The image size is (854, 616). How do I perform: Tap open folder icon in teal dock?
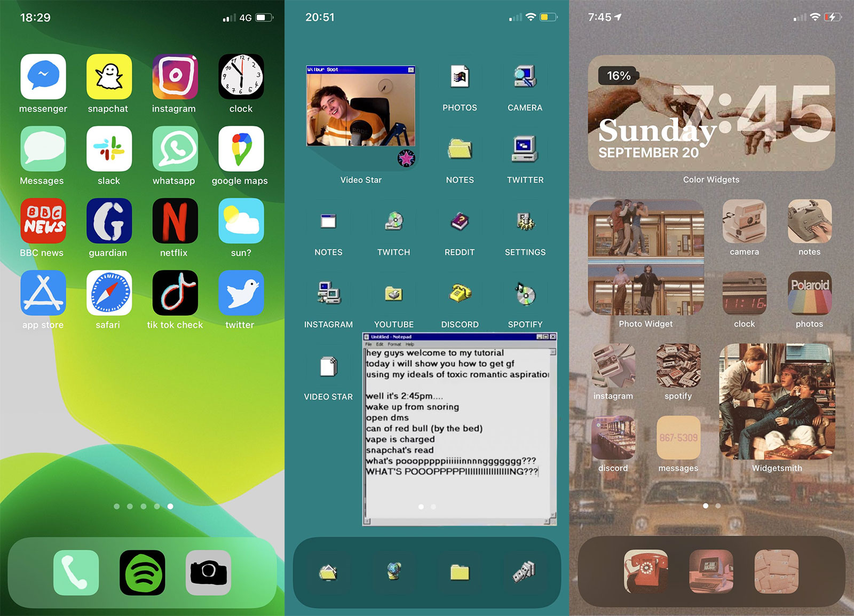[x=328, y=572]
